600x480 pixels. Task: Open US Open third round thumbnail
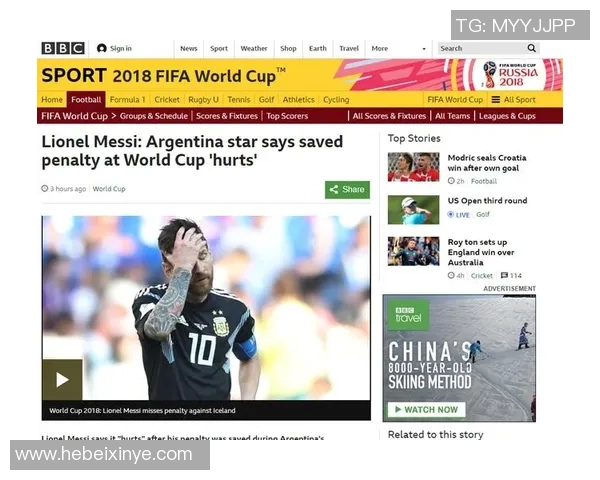coord(413,209)
